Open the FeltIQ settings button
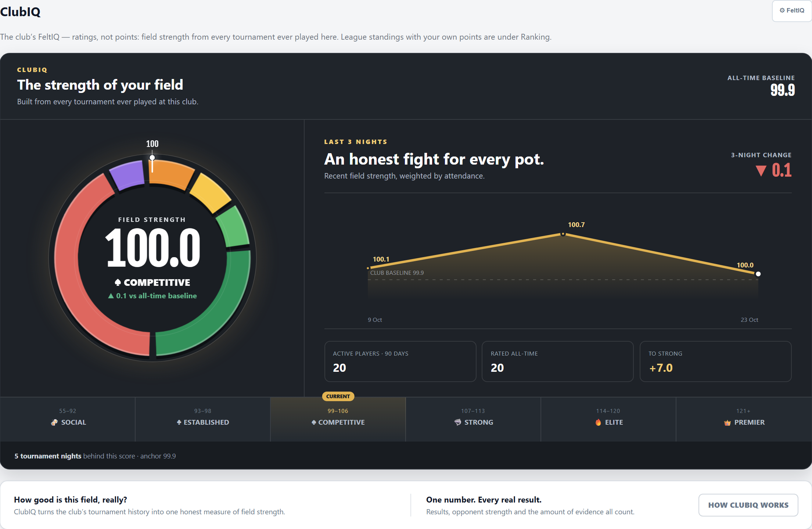This screenshot has height=529, width=812. (792, 11)
